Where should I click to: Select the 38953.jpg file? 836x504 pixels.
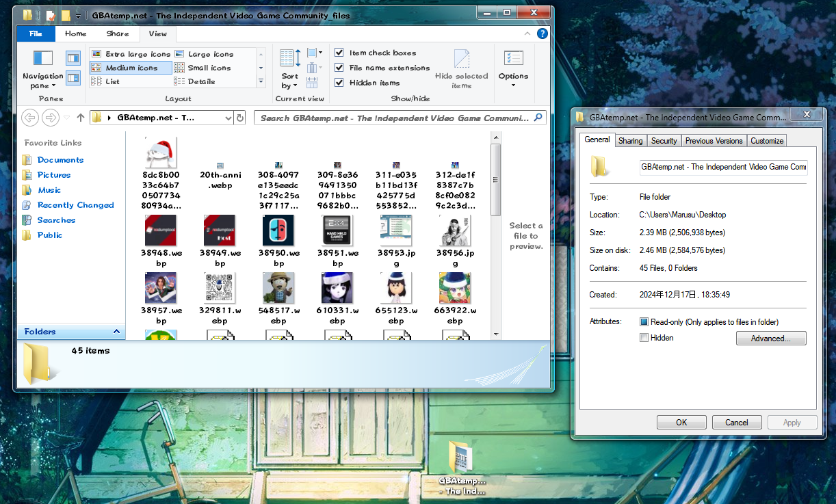tap(396, 241)
